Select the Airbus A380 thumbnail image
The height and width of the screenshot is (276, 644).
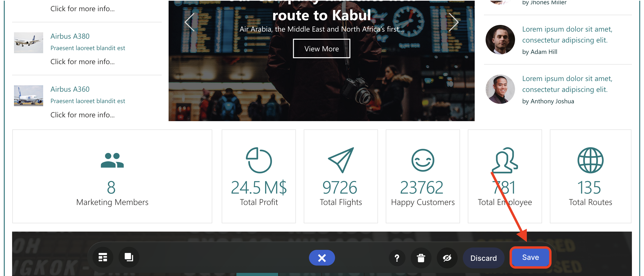(28, 43)
